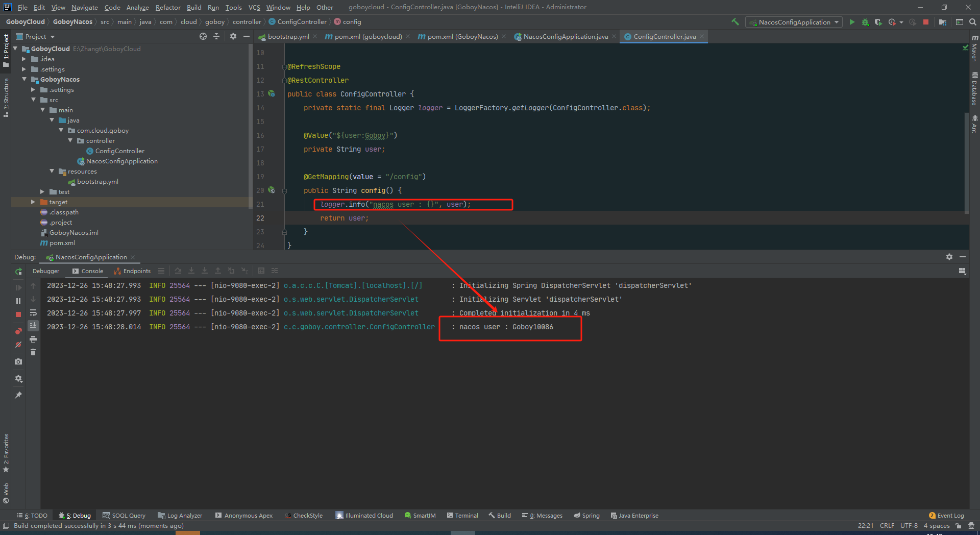Screen dimensions: 980x535
Task: Collapse the resources folder in project tree
Action: 52,172
